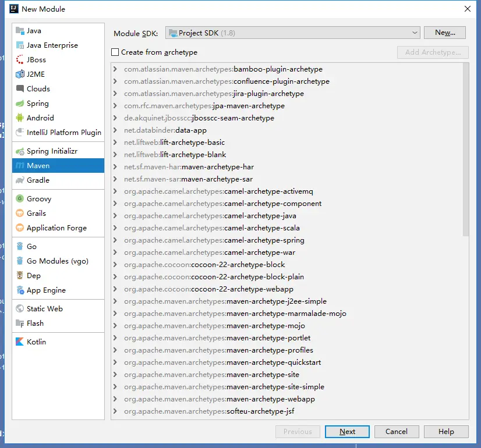The image size is (481, 448).
Task: Select the Kotlin K icon
Action: click(20, 342)
